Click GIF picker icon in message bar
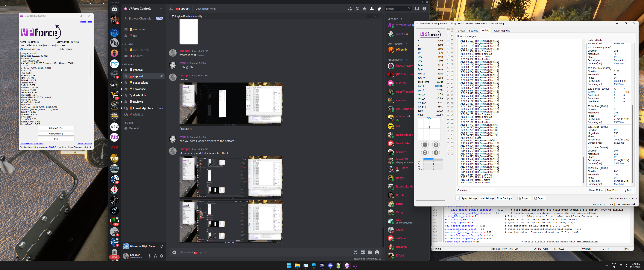The height and width of the screenshot is (270, 644). pyautogui.click(x=363, y=252)
